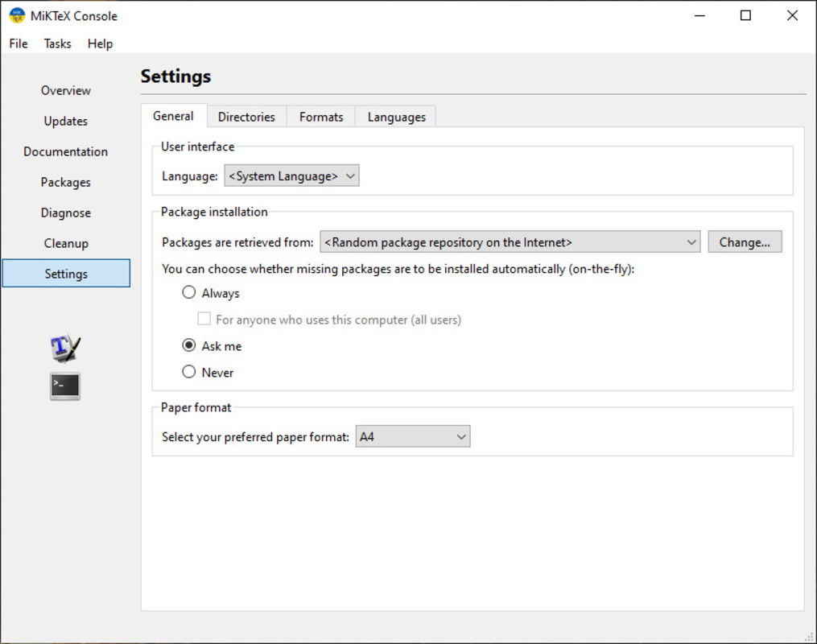Switch to the General tab
Viewport: 817px width, 644px height.
174,116
